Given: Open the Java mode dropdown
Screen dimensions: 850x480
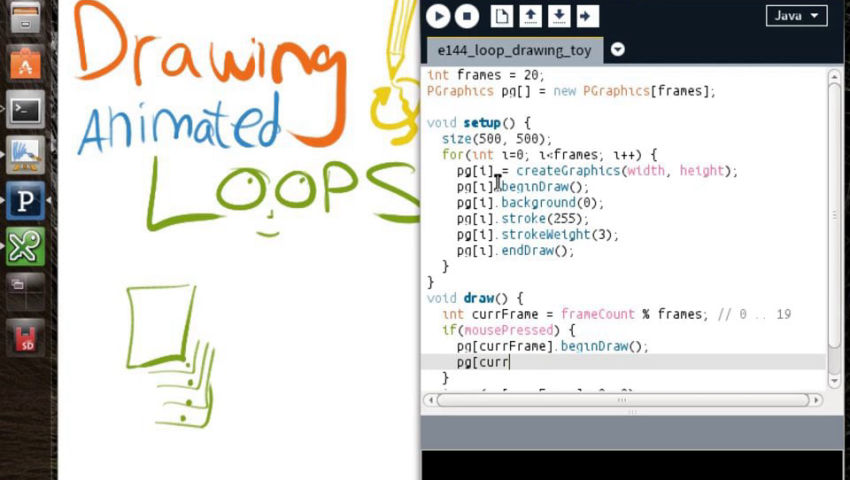Looking at the screenshot, I should pos(796,16).
